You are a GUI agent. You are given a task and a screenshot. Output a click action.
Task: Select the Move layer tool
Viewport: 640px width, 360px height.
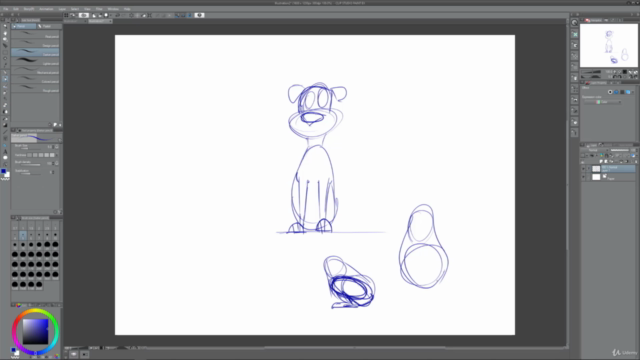[5, 46]
